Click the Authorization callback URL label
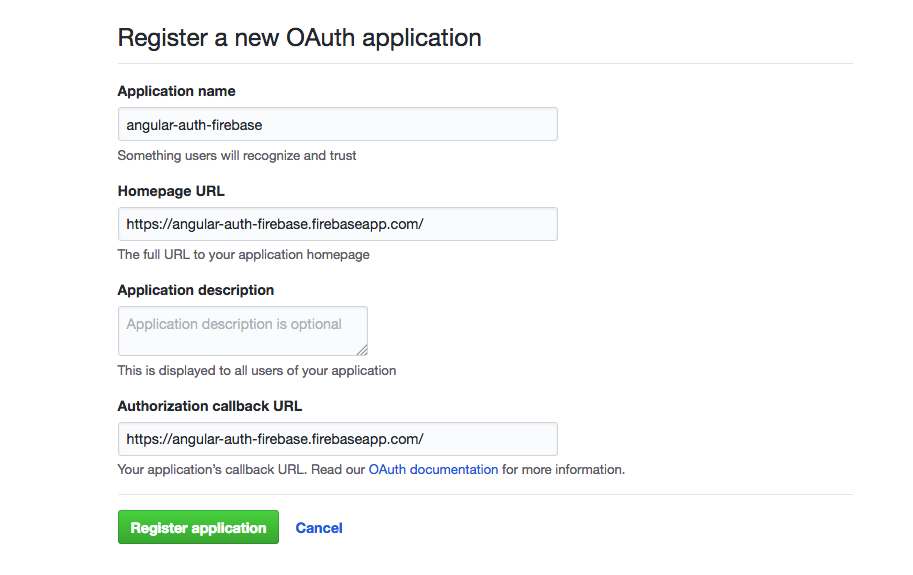Image resolution: width=913 pixels, height=575 pixels. (210, 406)
